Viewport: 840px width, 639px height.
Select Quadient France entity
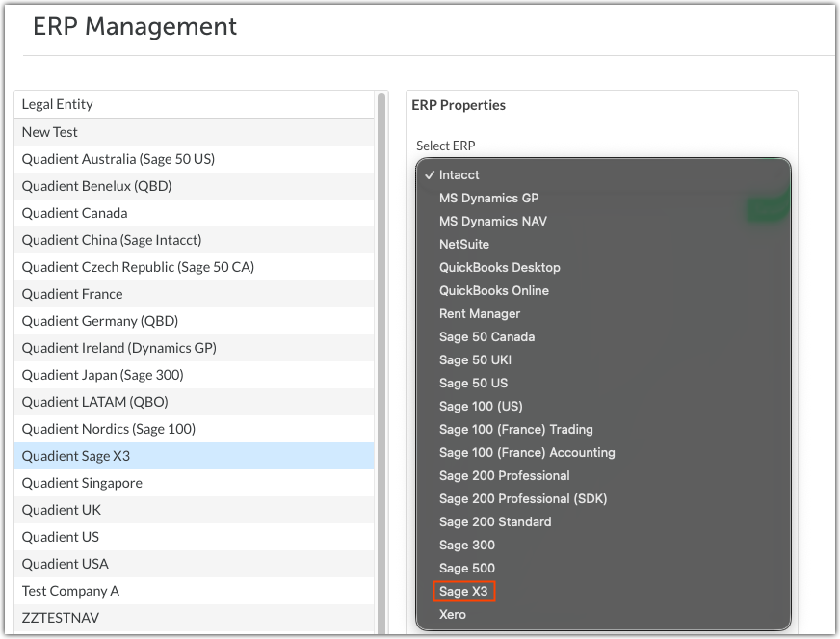[x=194, y=294]
